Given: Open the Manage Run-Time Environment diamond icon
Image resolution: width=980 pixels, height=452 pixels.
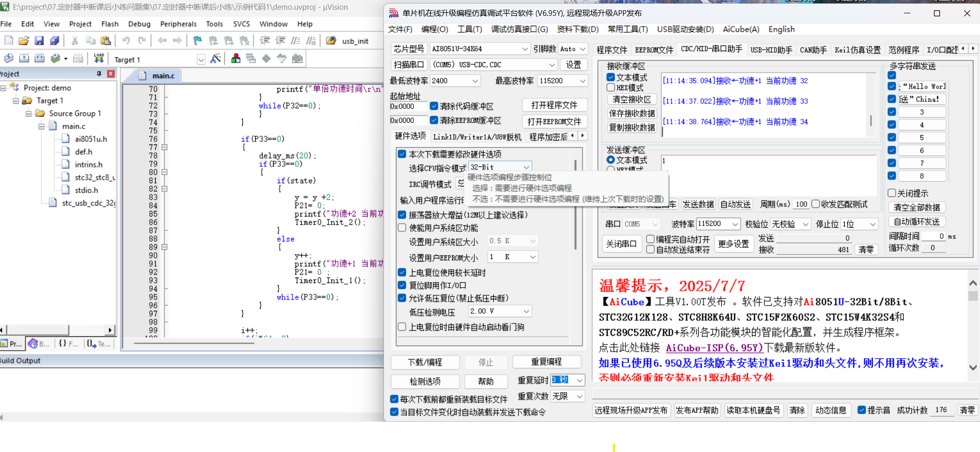Looking at the screenshot, I should click(266, 58).
